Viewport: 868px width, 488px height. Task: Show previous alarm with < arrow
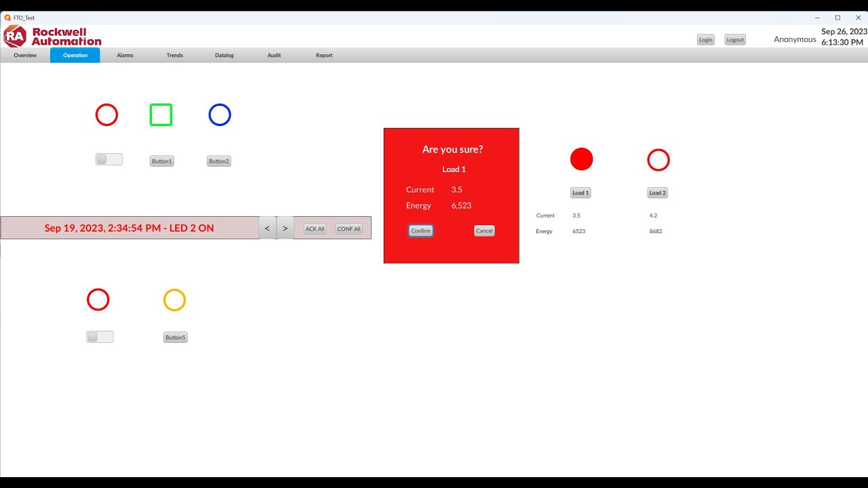tap(267, 228)
